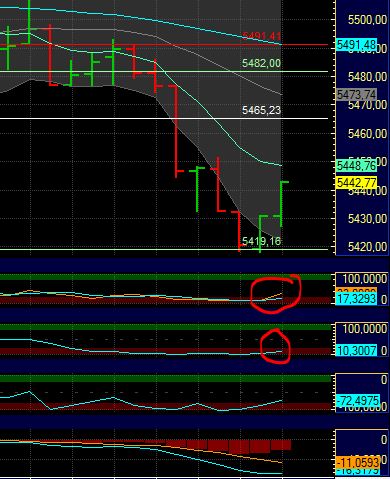Click the last green price bar near 5442
The width and height of the screenshot is (390, 479).
pyautogui.click(x=282, y=204)
